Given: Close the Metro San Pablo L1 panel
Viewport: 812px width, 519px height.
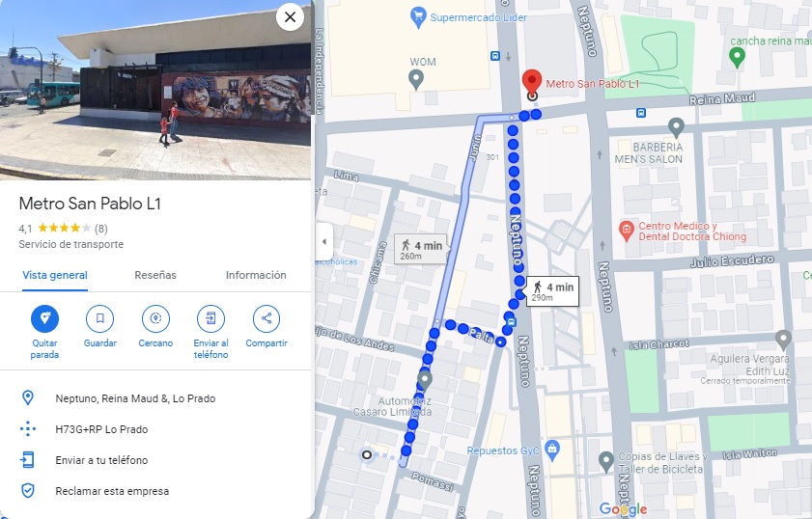Looking at the screenshot, I should pyautogui.click(x=290, y=17).
